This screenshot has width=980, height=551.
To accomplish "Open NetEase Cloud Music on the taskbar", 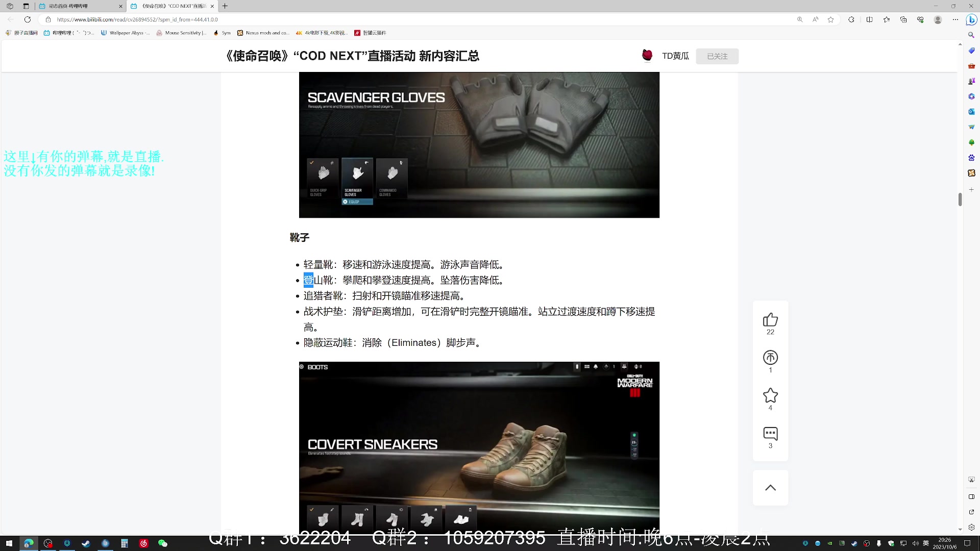I will [x=143, y=543].
